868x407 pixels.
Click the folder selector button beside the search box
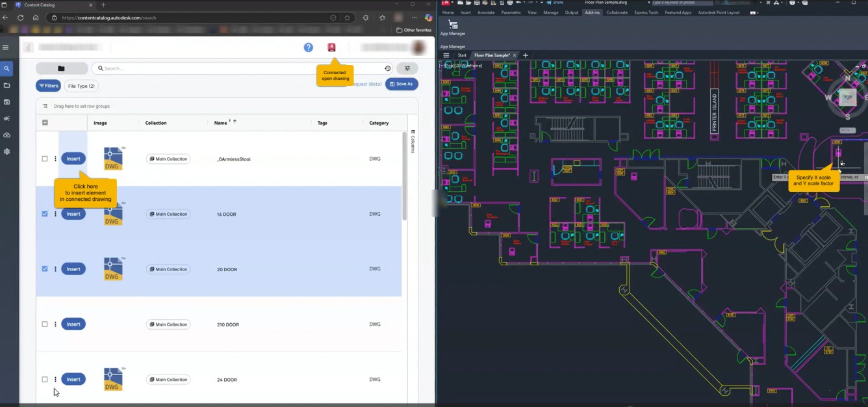[x=62, y=68]
